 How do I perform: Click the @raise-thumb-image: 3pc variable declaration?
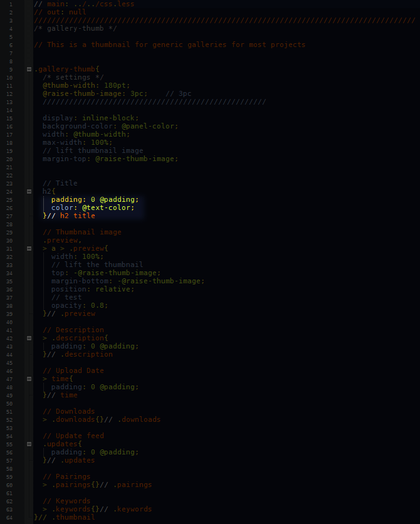(95, 93)
